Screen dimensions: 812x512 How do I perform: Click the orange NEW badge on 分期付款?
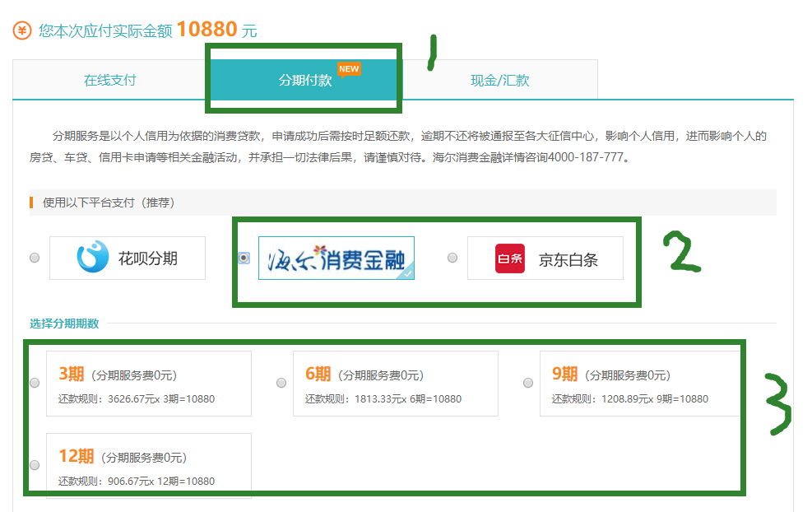[349, 69]
